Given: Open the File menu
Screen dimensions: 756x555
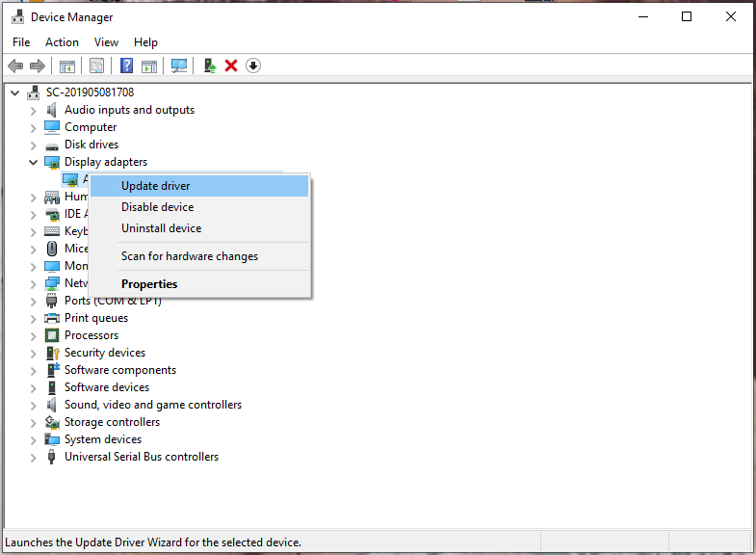Looking at the screenshot, I should [21, 42].
